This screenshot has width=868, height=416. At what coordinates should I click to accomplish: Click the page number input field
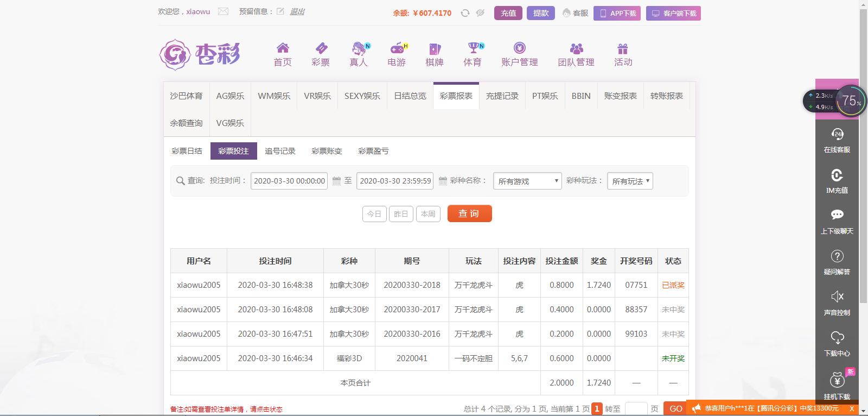click(636, 408)
